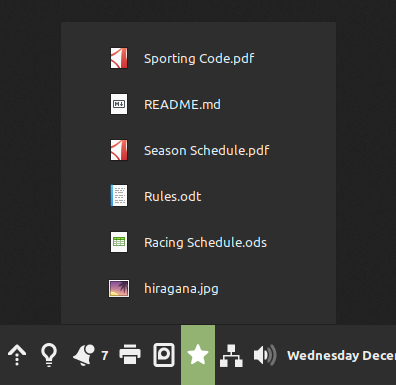The image size is (396, 385).
Task: Open the update manager arrow tray icon
Action: tap(17, 355)
